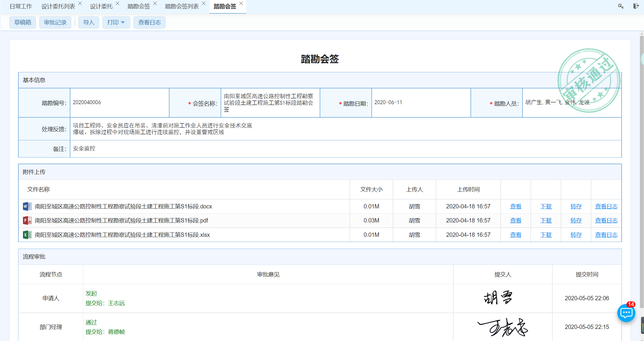Click the key icon at top right
Screen dimensions: 644x341
coord(621,6)
